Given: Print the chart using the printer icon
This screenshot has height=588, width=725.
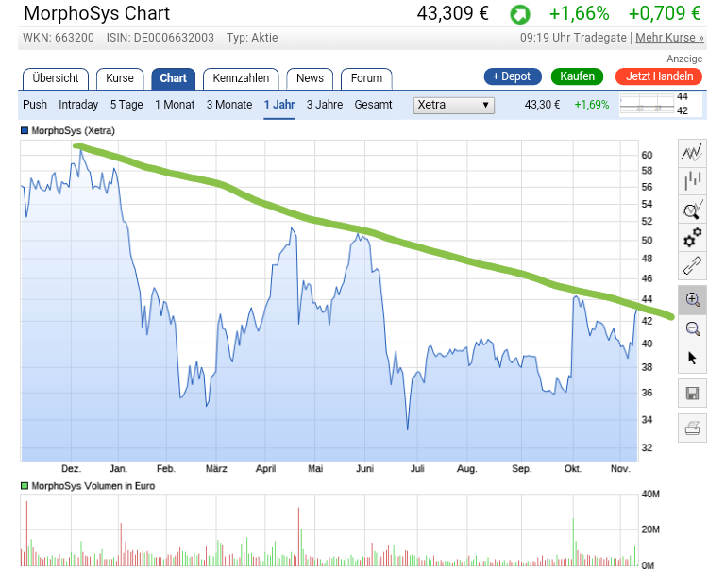Looking at the screenshot, I should pyautogui.click(x=692, y=428).
